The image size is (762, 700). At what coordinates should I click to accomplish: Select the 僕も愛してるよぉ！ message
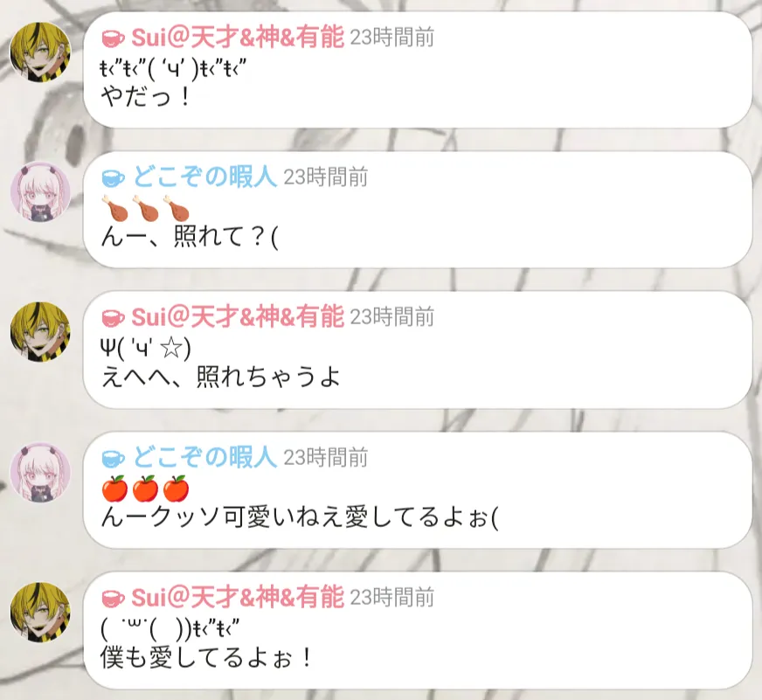(x=206, y=657)
